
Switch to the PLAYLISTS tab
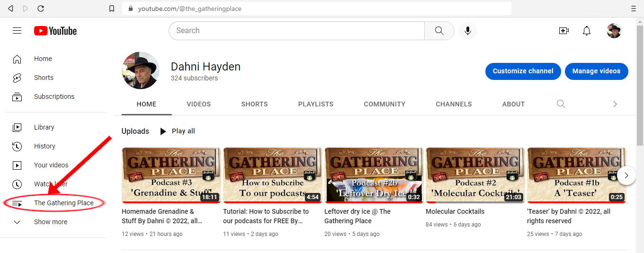316,104
